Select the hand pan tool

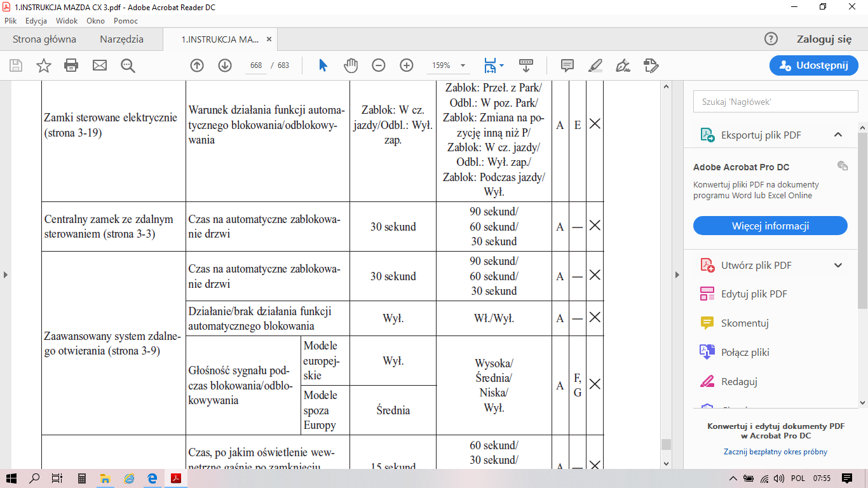point(351,65)
